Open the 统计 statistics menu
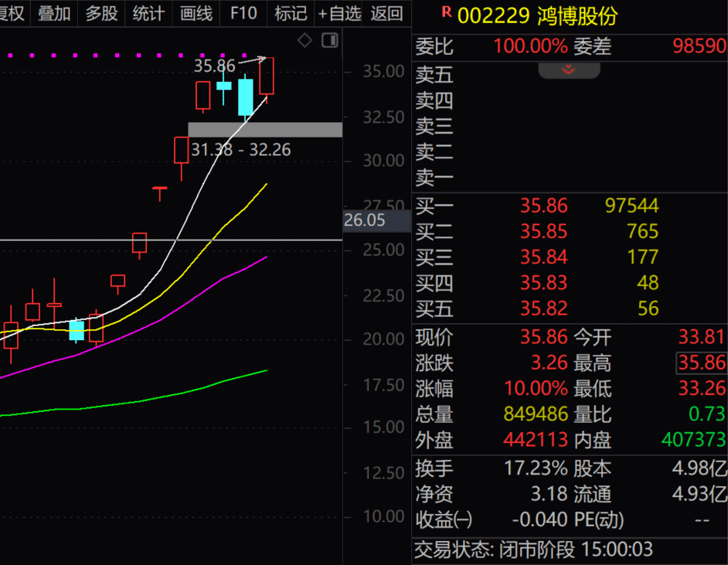 pyautogui.click(x=148, y=13)
